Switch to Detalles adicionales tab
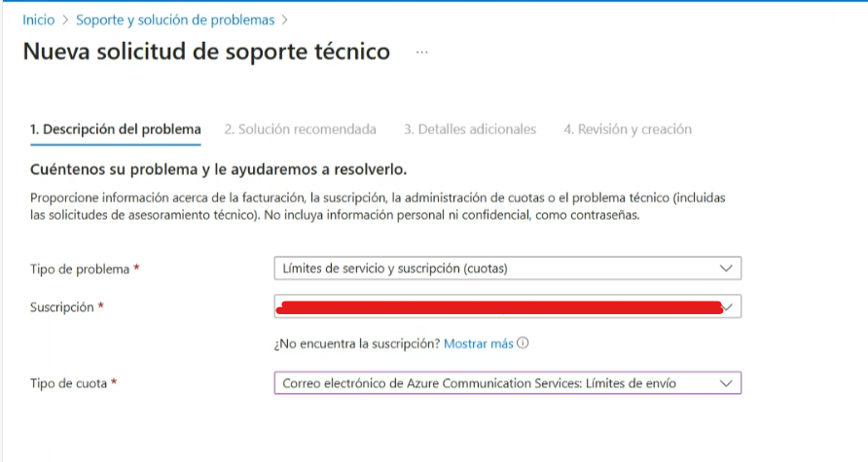Viewport: 868px width, 462px height. (470, 129)
